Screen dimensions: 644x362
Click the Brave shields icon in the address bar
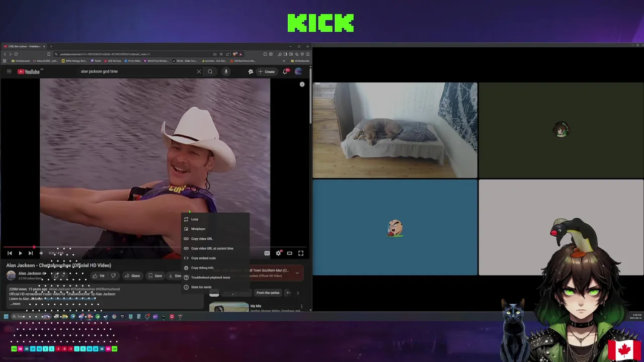235,54
